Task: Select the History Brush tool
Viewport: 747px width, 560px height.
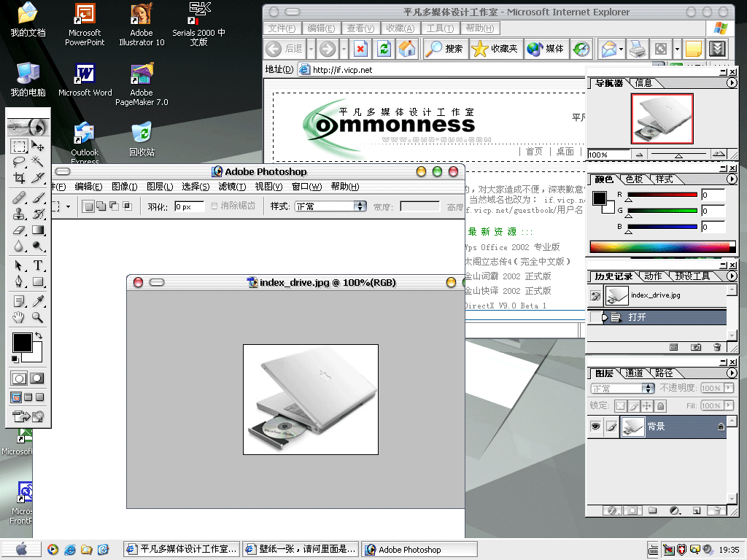Action: (x=38, y=214)
